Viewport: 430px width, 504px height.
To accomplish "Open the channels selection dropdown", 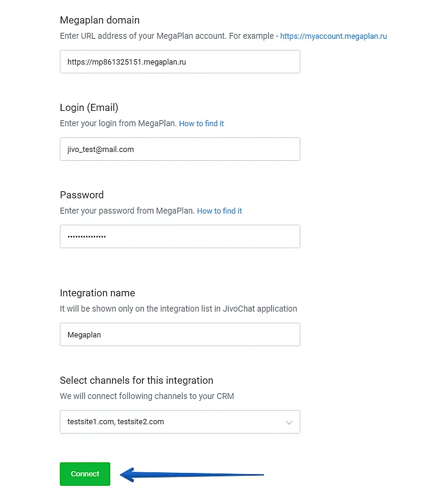I will click(170, 422).
